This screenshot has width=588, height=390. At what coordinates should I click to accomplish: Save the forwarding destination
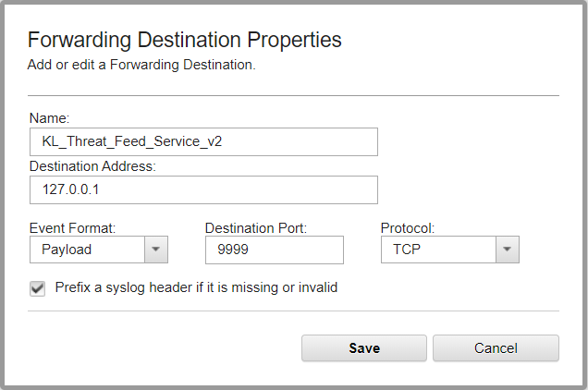[363, 348]
